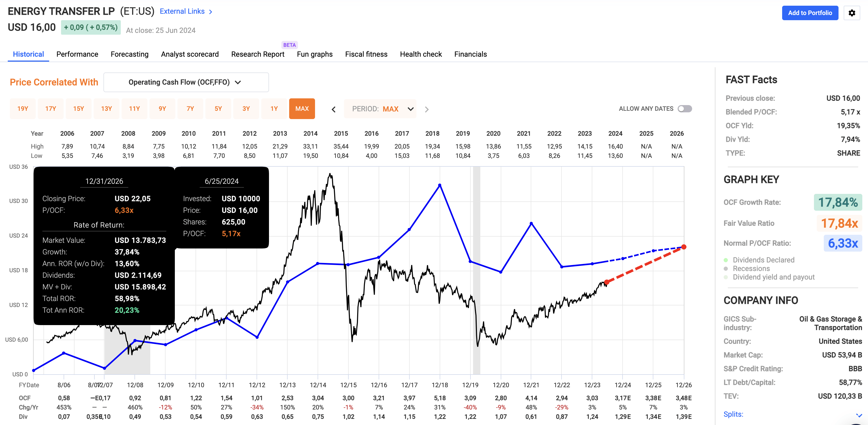Viewport: 868px width, 425px height.
Task: Toggle the Allow Any Dates switch
Action: tap(684, 109)
